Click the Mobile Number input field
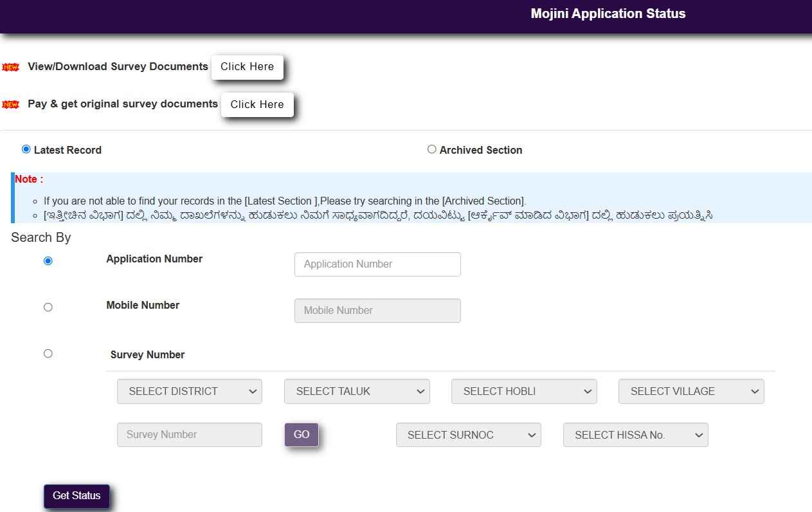The image size is (812, 512). point(377,310)
